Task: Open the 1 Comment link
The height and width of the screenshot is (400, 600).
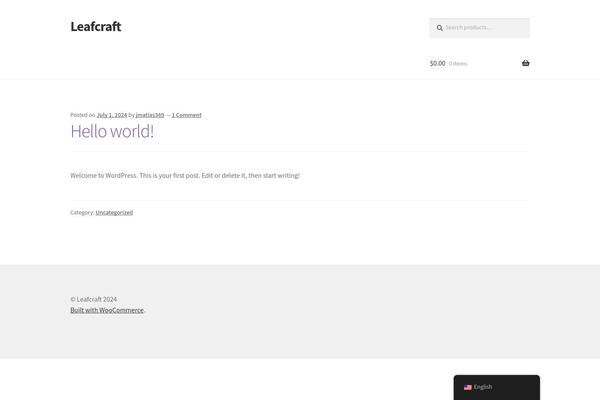Action: coord(186,115)
